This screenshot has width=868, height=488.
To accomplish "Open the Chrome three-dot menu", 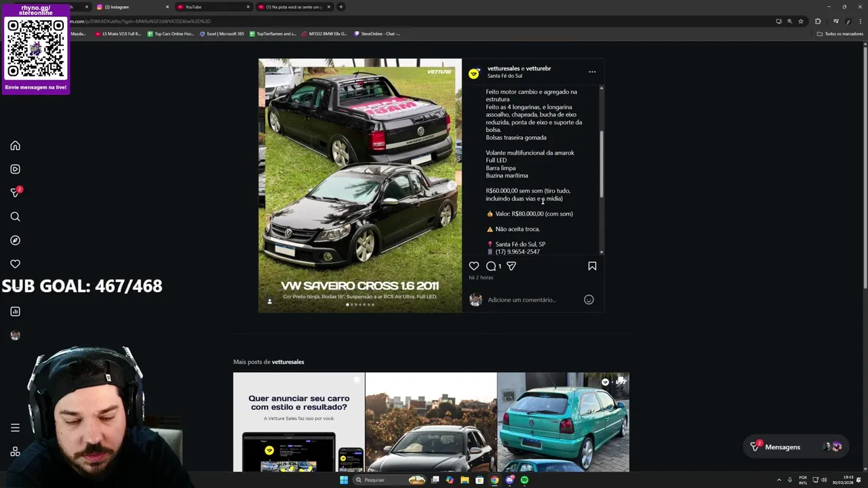I will (859, 21).
